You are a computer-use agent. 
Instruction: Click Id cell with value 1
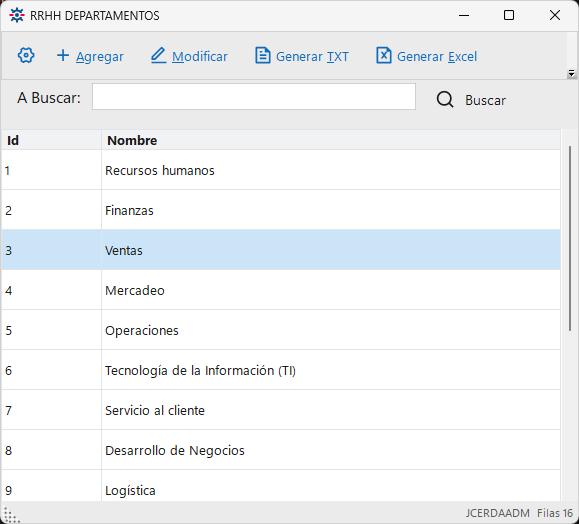click(x=51, y=170)
